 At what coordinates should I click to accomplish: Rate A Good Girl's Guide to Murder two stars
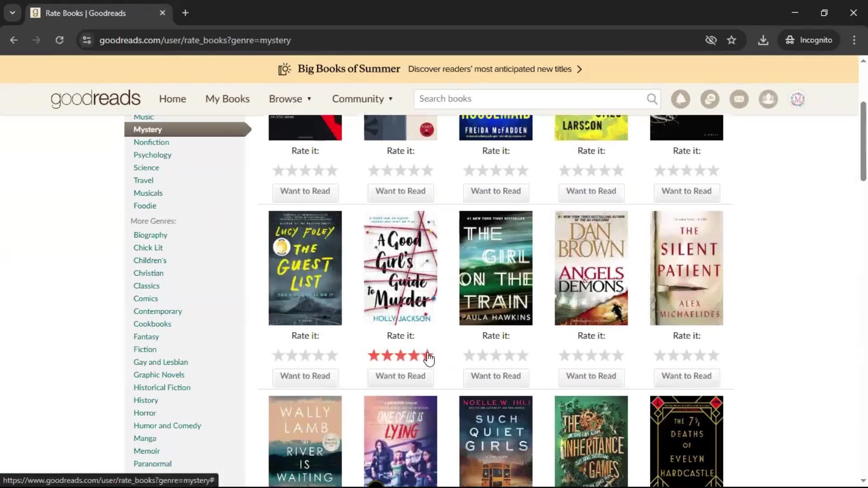pos(387,356)
